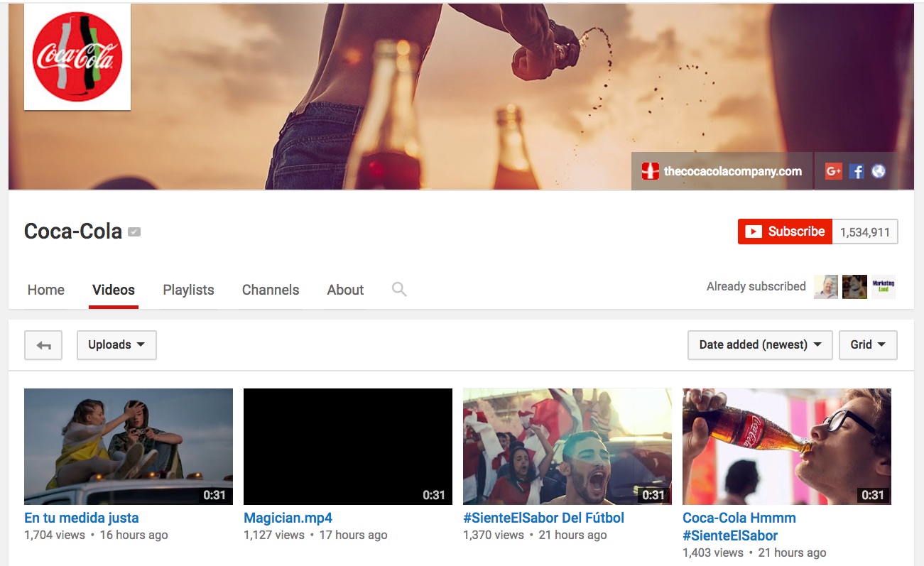
Task: Visit thecocacolacompany.com link on banner
Action: pos(732,171)
